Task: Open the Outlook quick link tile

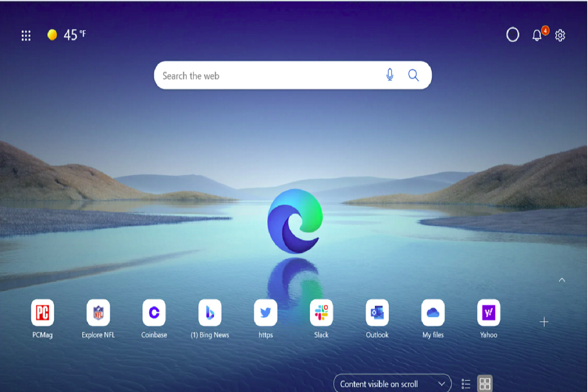Action: coord(377,313)
